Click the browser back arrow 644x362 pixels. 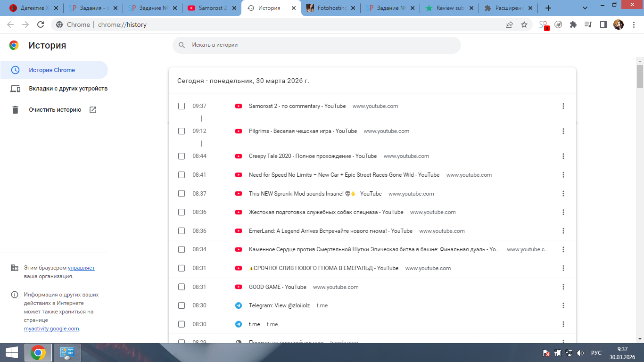10,25
